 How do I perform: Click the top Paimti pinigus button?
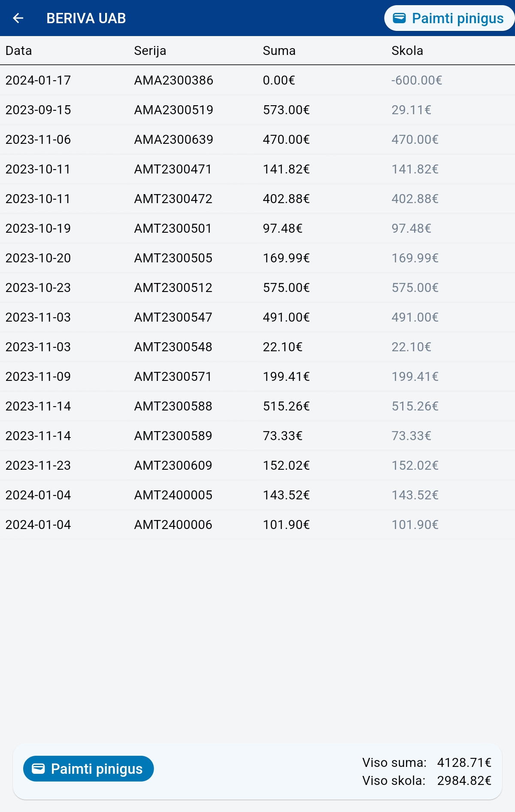point(449,18)
